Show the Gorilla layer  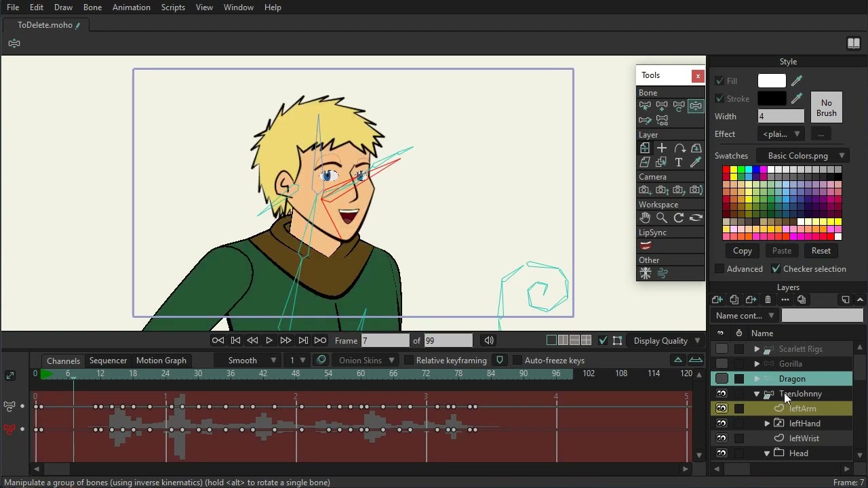(722, 364)
